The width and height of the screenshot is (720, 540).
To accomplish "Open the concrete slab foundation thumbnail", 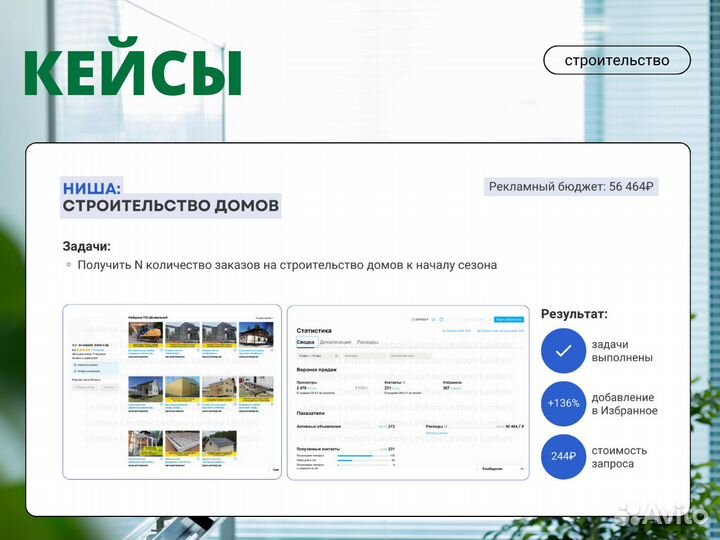I will (182, 444).
